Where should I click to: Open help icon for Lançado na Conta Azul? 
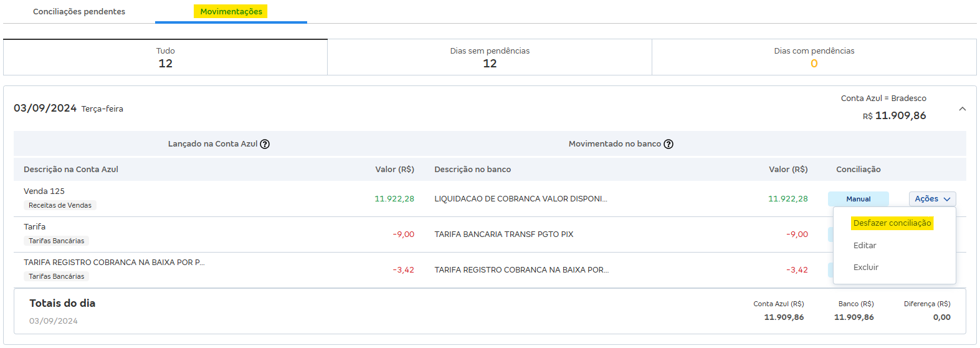265,144
